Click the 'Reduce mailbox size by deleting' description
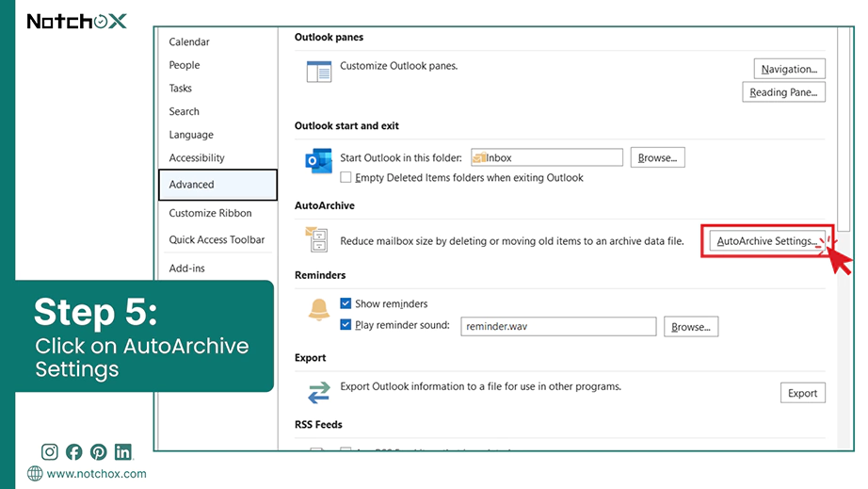Screen dimensions: 868x489 coord(512,241)
